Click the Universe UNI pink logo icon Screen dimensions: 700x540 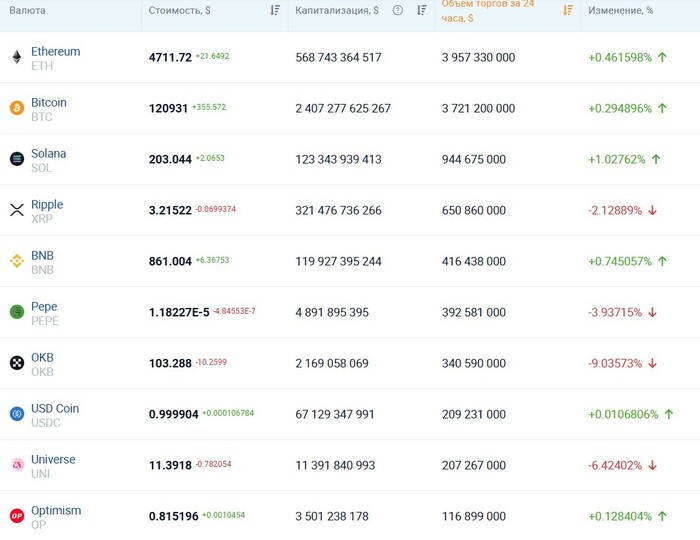17,465
